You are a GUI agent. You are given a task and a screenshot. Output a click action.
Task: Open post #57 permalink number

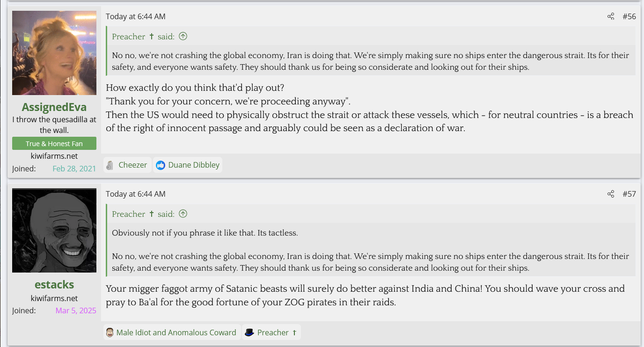click(629, 194)
